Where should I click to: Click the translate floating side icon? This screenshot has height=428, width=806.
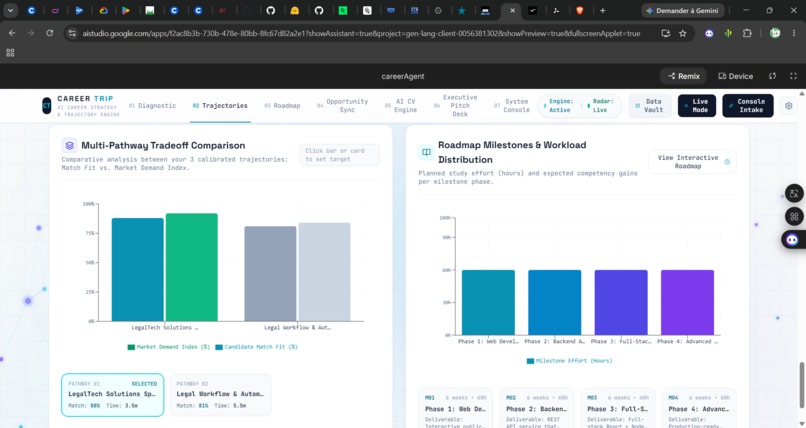[x=794, y=194]
